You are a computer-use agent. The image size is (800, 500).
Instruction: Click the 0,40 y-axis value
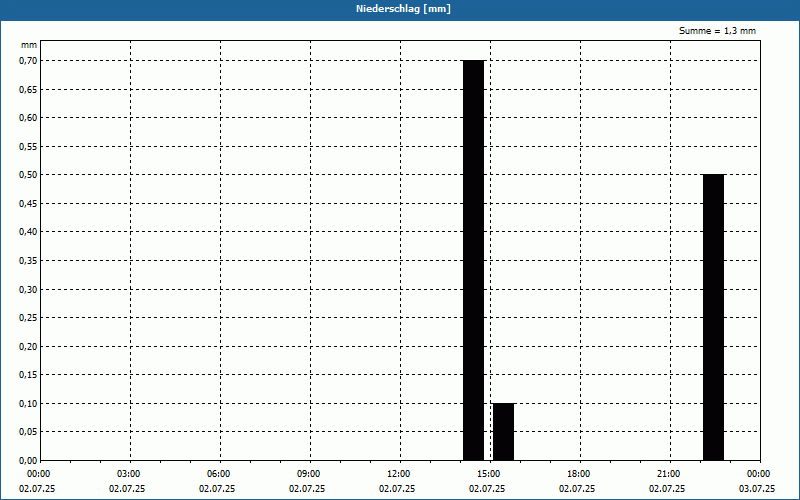[x=28, y=232]
